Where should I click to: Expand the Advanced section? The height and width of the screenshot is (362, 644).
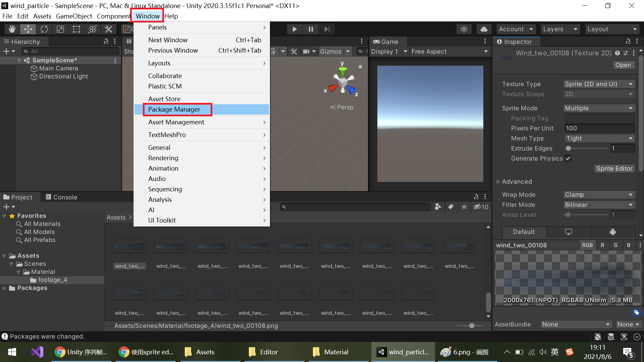point(498,182)
